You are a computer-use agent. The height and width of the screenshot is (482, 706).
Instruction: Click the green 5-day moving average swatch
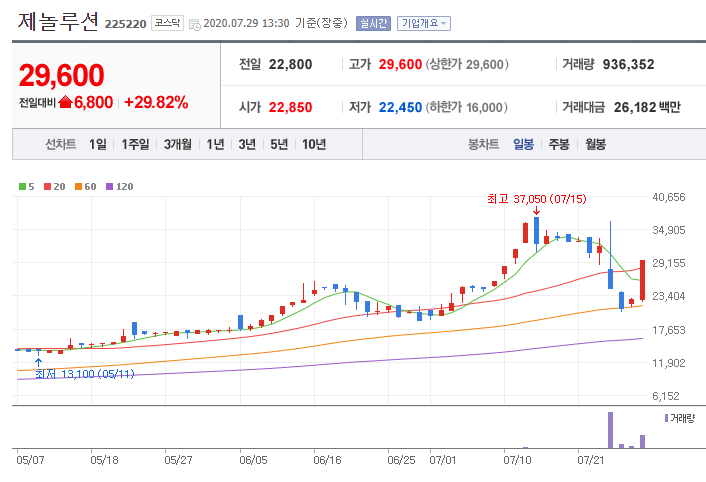click(x=22, y=186)
